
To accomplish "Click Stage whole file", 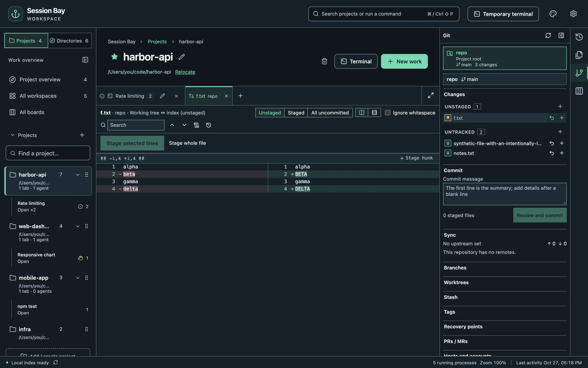I will point(187,143).
